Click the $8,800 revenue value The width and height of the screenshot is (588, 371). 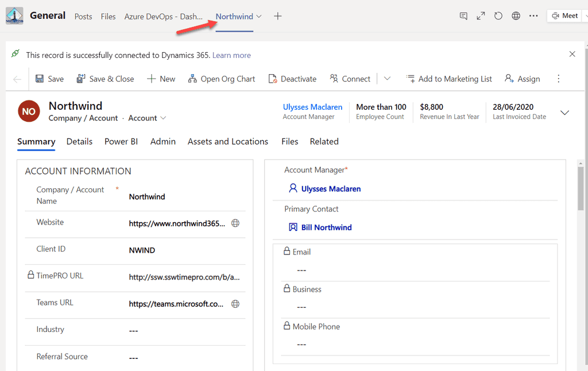click(431, 107)
